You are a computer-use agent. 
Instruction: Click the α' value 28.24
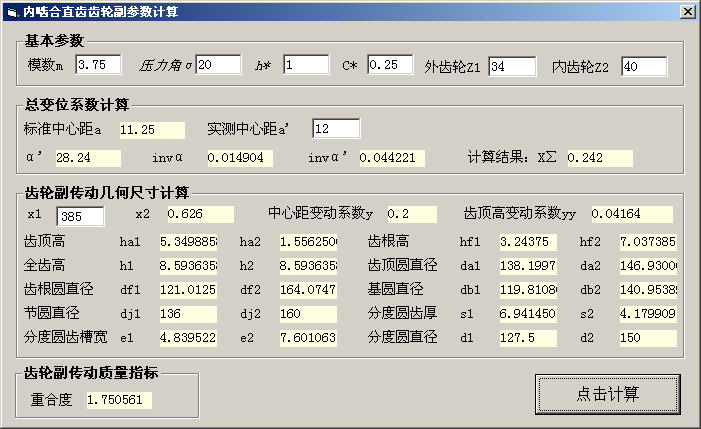pyautogui.click(x=88, y=158)
